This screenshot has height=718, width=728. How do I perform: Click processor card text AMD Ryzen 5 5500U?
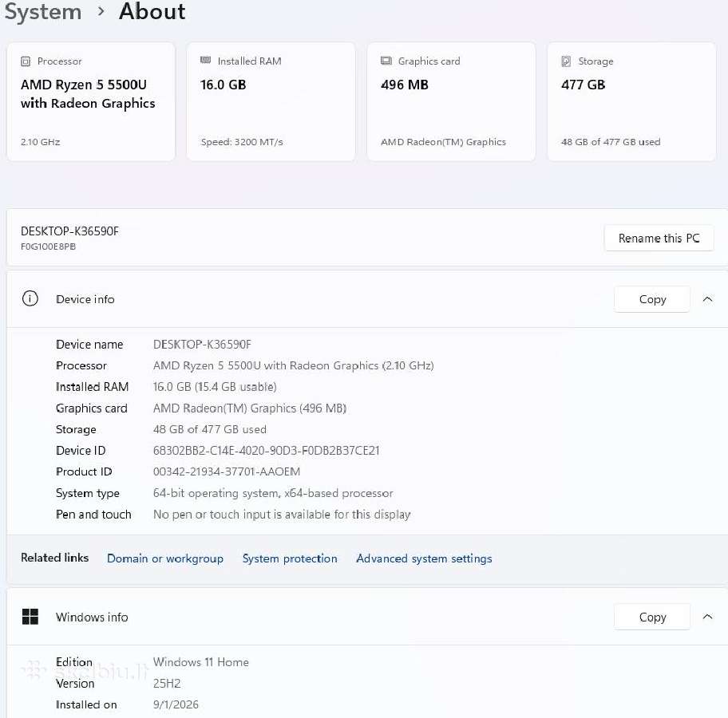[x=84, y=85]
